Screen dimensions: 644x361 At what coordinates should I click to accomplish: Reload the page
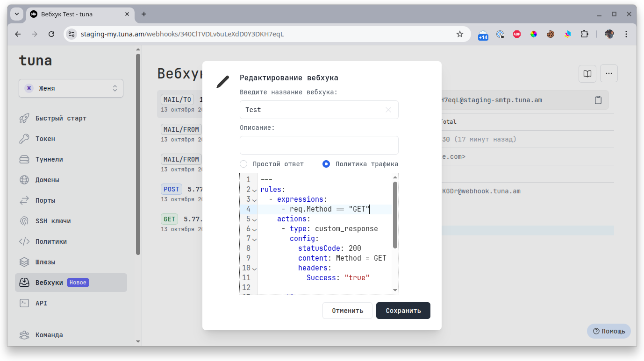tap(52, 34)
